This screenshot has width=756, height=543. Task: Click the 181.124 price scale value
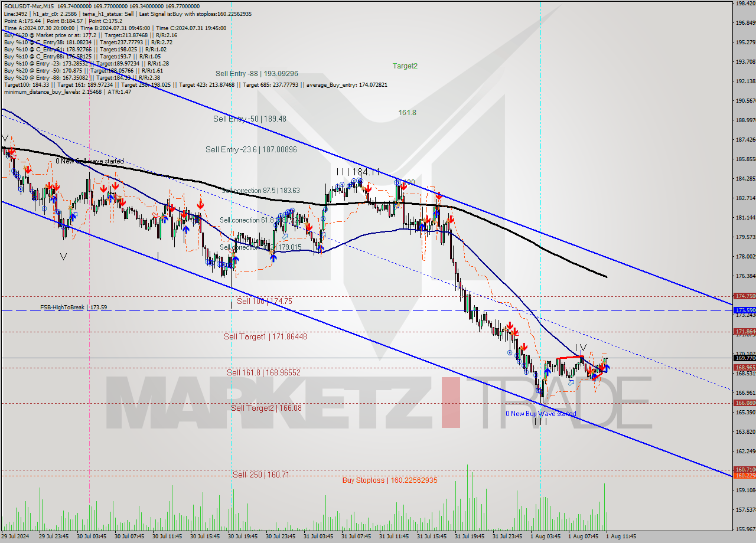[745, 217]
